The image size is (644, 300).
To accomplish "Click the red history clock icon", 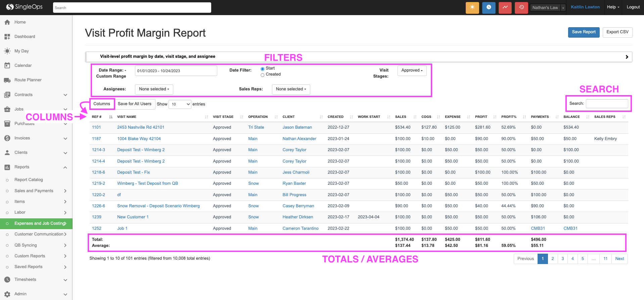I will coord(521,7).
